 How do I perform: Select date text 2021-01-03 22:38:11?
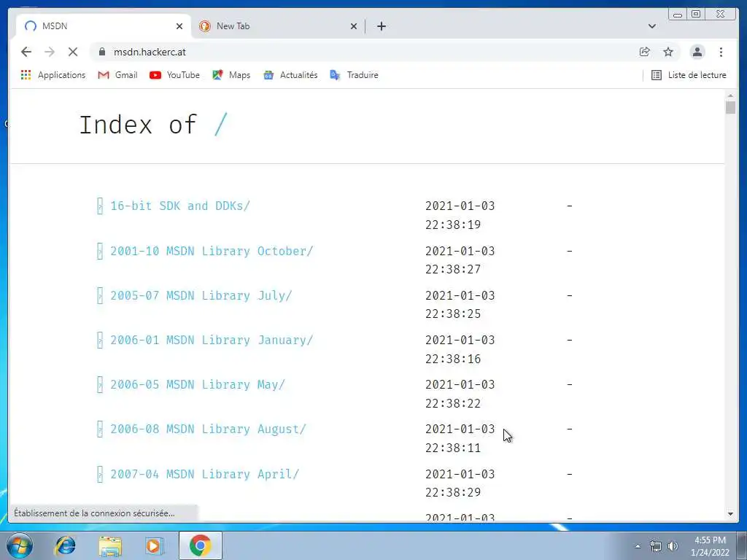coord(460,438)
